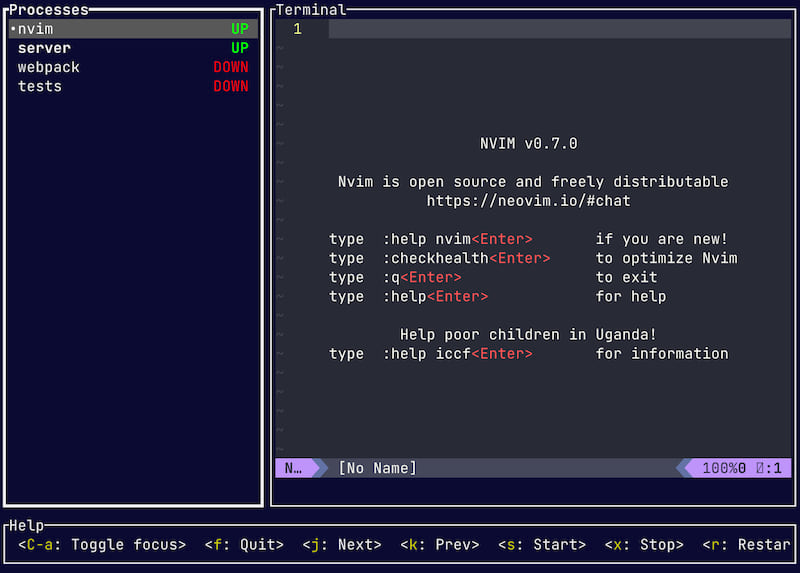Click the Terminal panel title
This screenshot has width=800, height=573.
point(311,10)
